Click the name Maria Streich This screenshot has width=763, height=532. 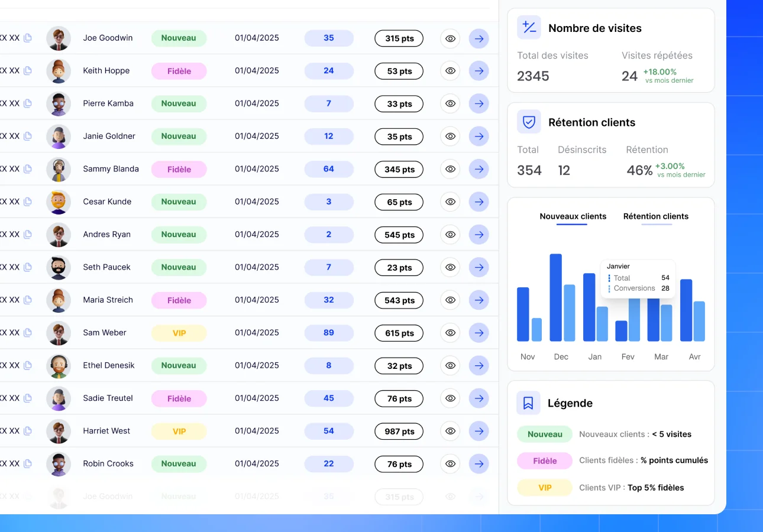[108, 300]
